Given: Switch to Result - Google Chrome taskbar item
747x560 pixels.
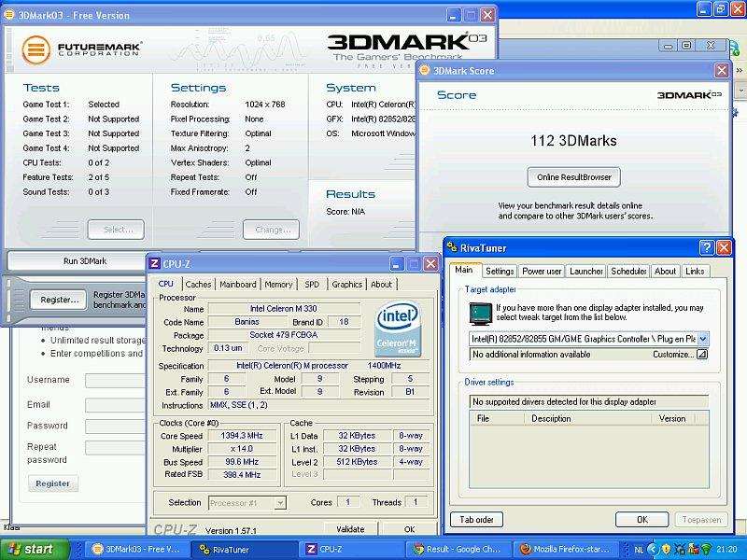Looking at the screenshot, I should (x=458, y=549).
